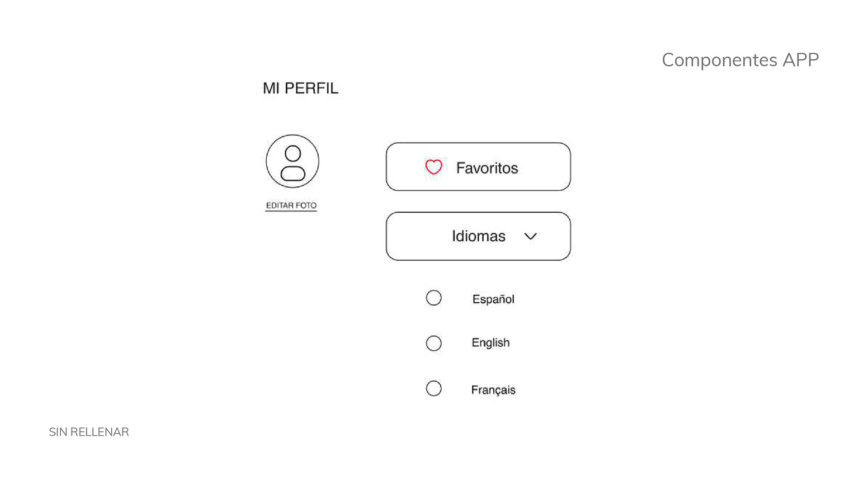Click the Favoritos text label
Image resolution: width=868 pixels, height=488 pixels.
(x=487, y=168)
